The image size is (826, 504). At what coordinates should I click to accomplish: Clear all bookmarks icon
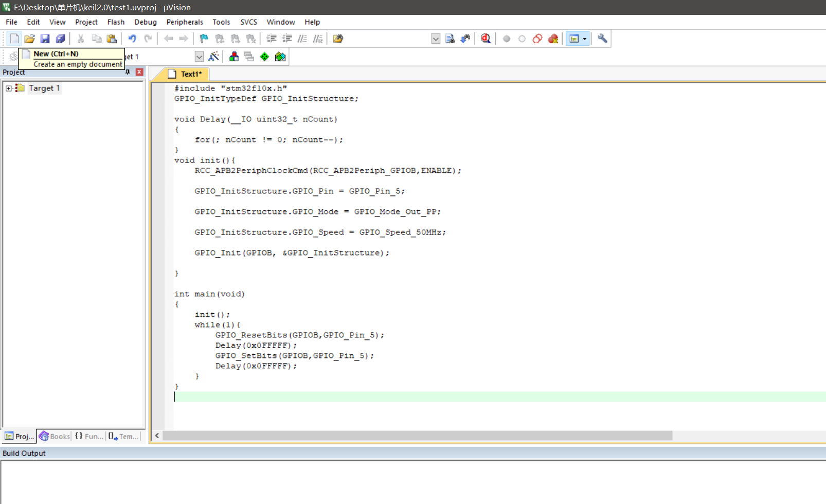tap(250, 39)
